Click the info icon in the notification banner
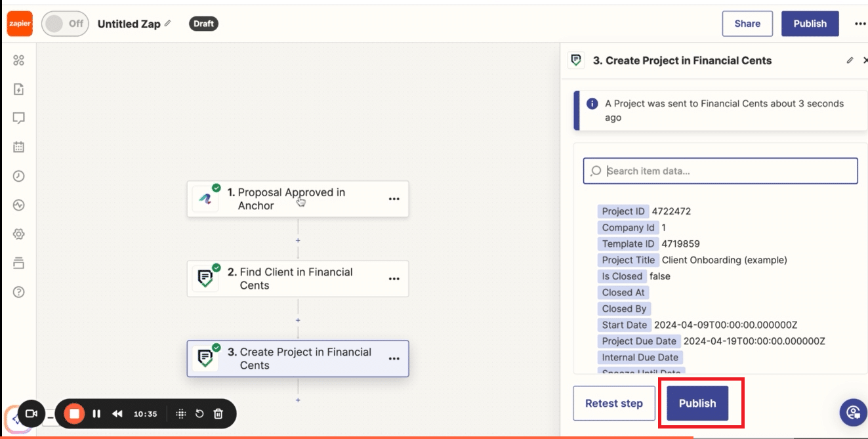868x439 pixels. coord(592,104)
